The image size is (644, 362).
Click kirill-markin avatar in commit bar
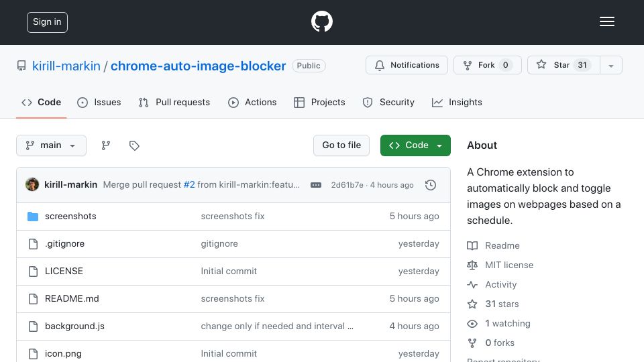(x=32, y=185)
